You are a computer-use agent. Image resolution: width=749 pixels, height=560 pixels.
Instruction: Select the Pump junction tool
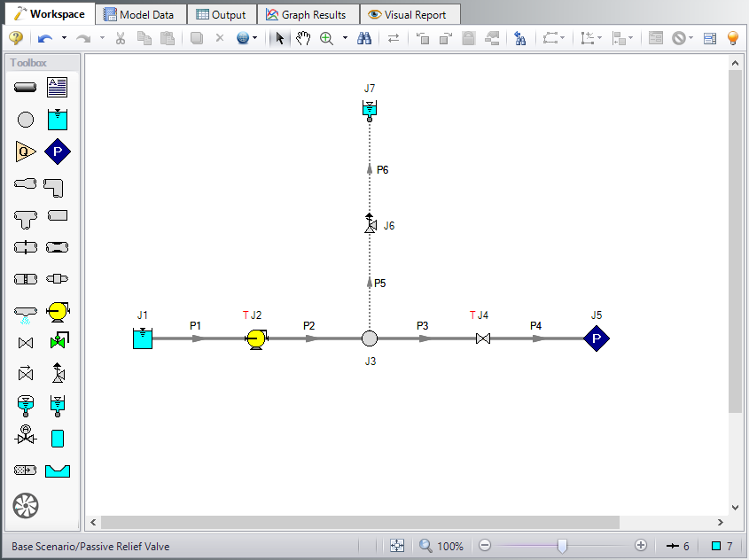(x=57, y=311)
